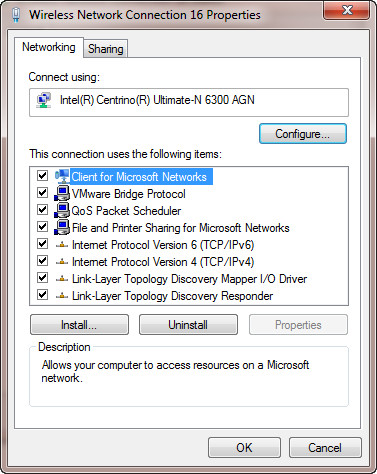The height and width of the screenshot is (474, 377).
Task: Click the QoS Packet Scheduler icon
Action: [62, 210]
